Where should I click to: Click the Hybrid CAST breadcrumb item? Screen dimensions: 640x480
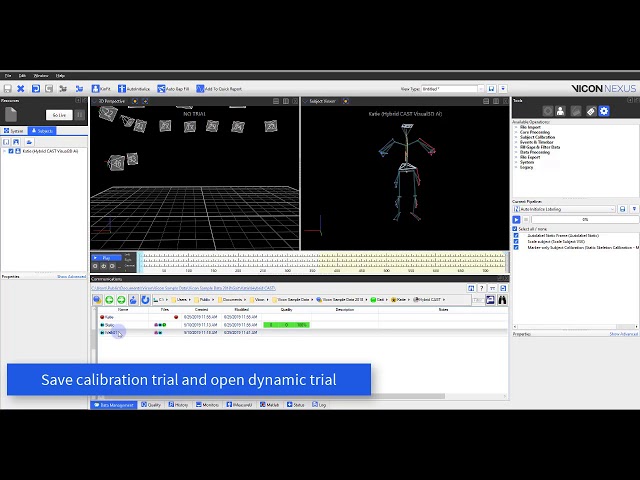click(428, 300)
